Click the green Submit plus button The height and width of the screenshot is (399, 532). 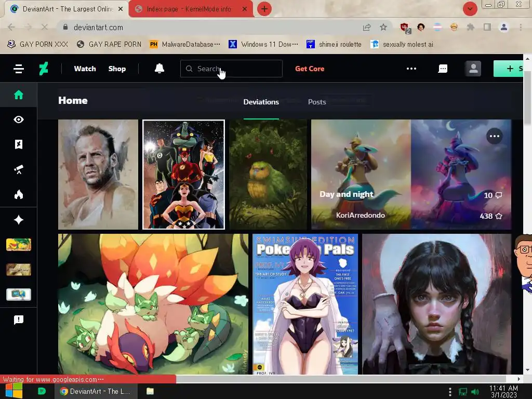[508, 69]
